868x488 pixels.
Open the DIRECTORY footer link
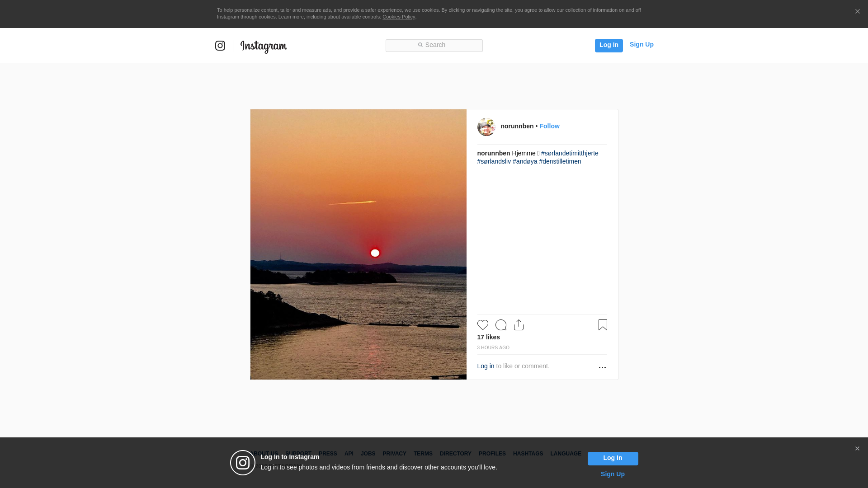pos(456,454)
